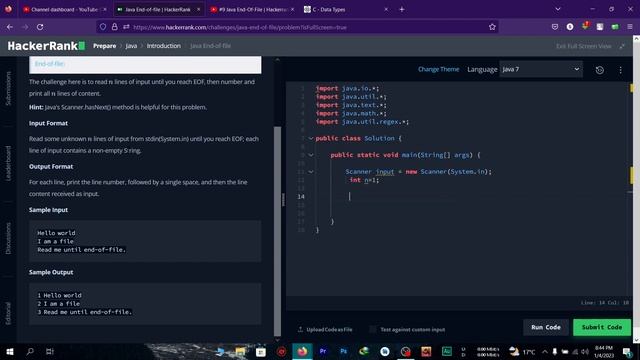Open the Pocket save icon in the toolbar
Screen dimensions: 640x360
click(554, 27)
